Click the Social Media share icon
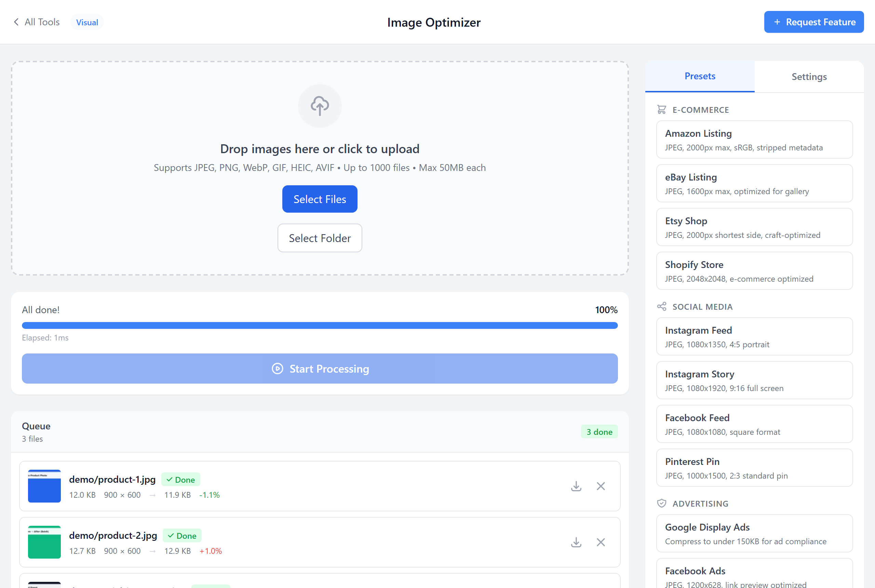875x588 pixels. 661,306
